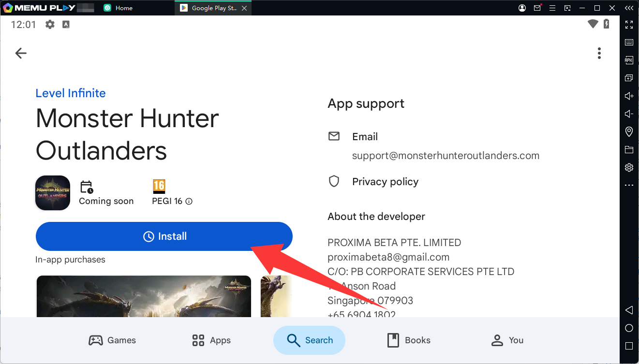This screenshot has width=639, height=364.
Task: Open the three-dot overflow menu
Action: (599, 53)
